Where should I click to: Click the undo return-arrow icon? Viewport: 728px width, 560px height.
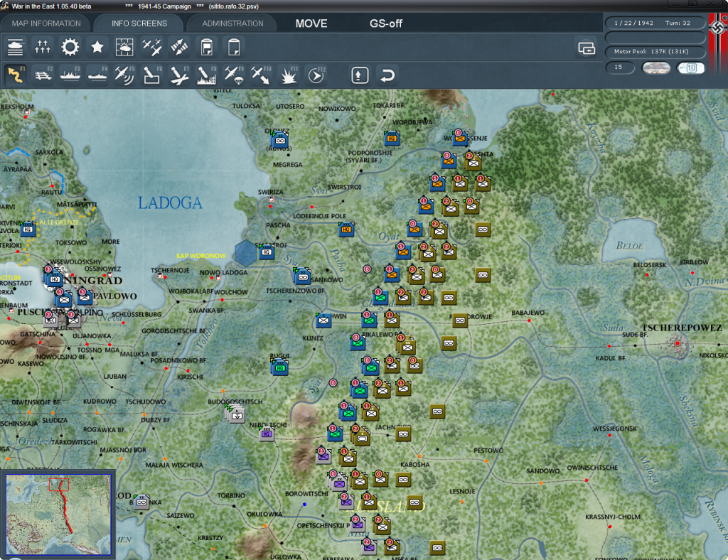pos(387,75)
